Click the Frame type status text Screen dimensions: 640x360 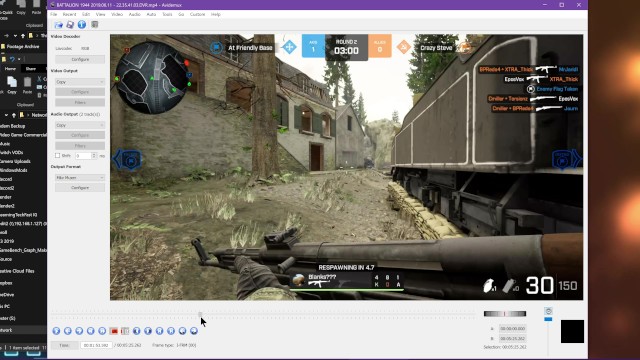pos(174,345)
